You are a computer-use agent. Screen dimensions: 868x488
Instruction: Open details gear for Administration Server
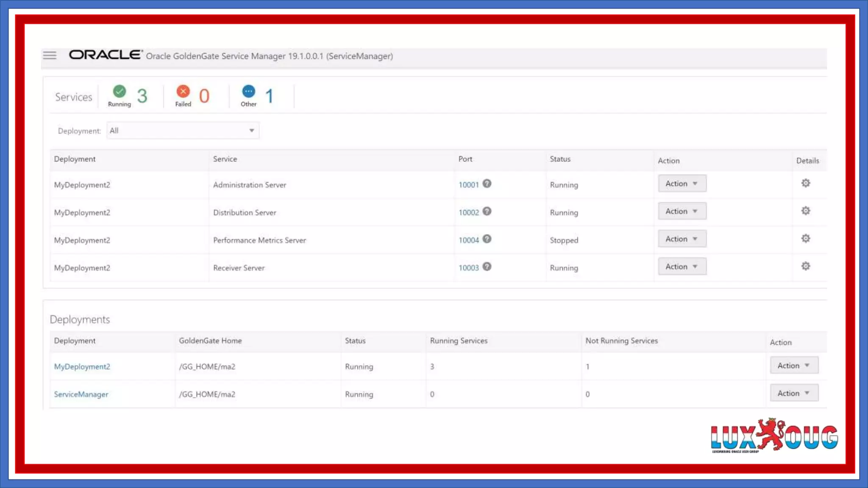805,183
